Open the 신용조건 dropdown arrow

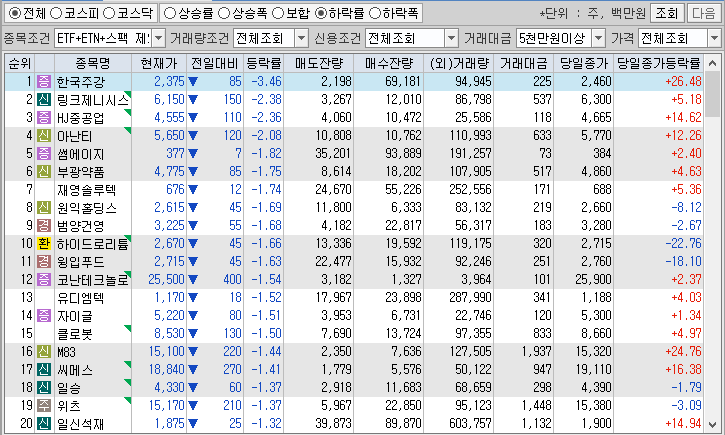click(451, 38)
